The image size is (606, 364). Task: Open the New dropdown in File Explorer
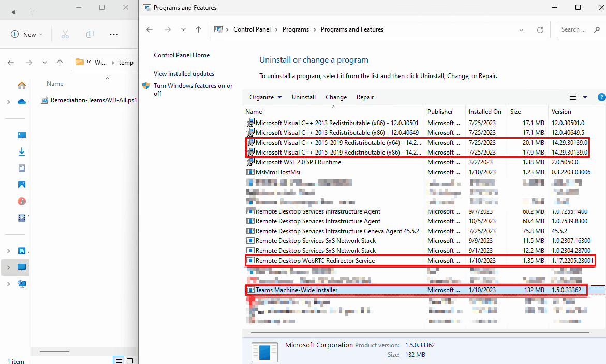point(27,34)
